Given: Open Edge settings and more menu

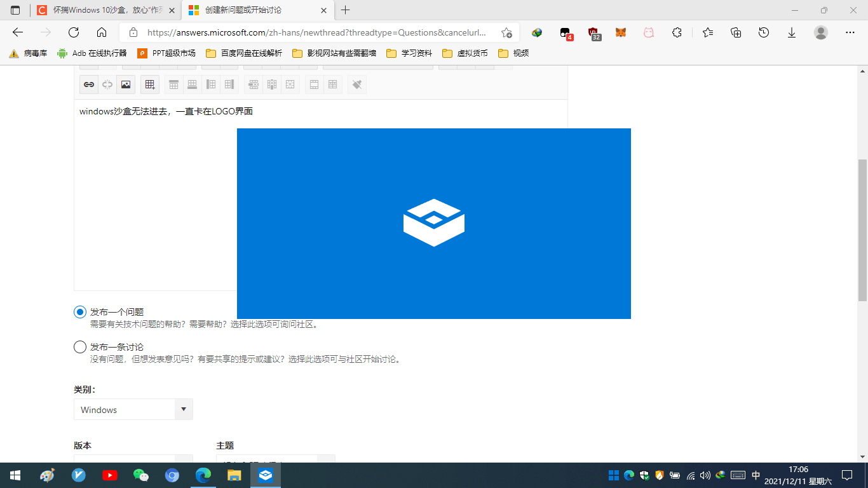Looking at the screenshot, I should click(850, 32).
